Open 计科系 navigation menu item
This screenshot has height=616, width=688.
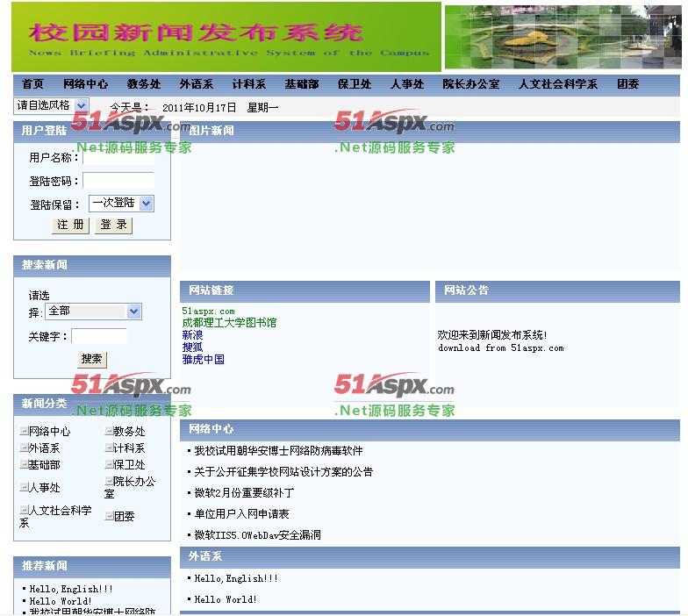tap(249, 84)
